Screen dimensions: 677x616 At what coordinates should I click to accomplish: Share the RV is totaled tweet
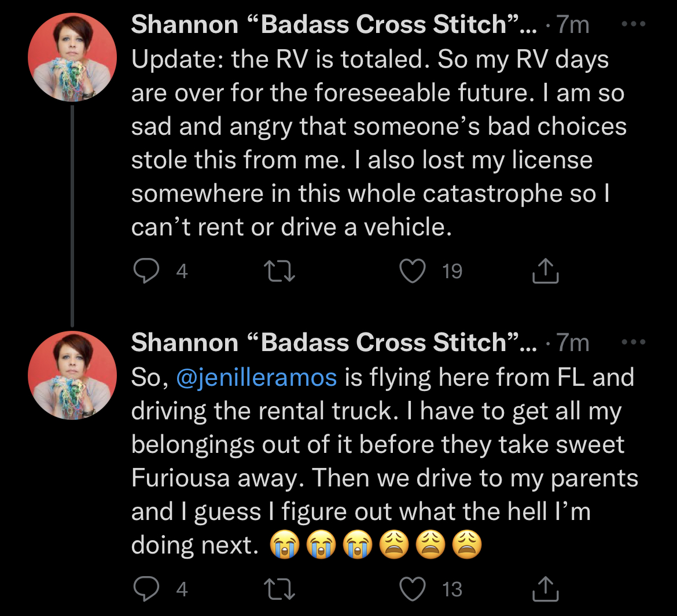click(545, 271)
